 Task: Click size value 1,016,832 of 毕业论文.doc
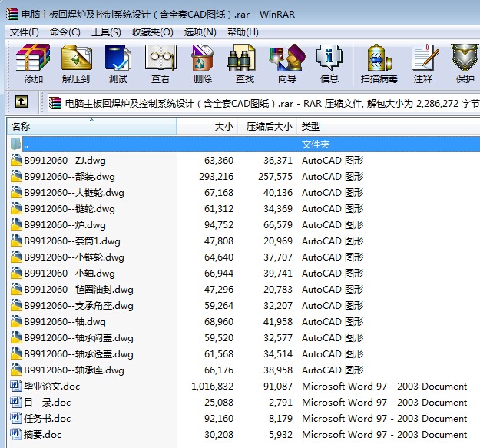(212, 386)
